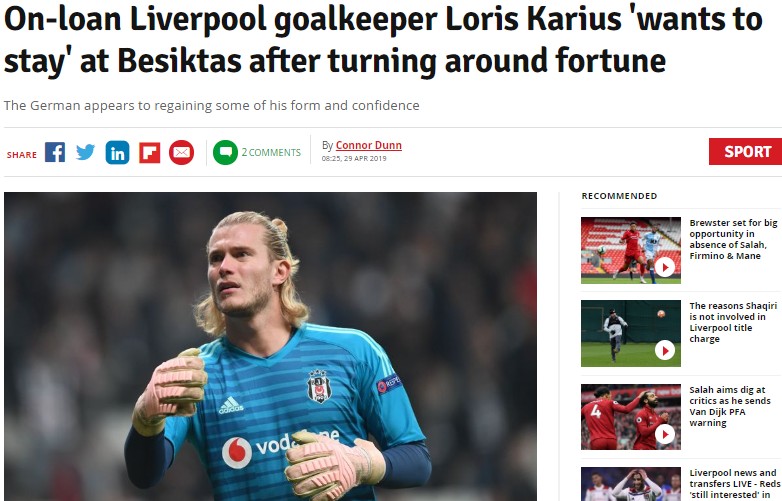Open 'Salah aims dig at critics' story
The image size is (782, 501).
click(x=730, y=406)
